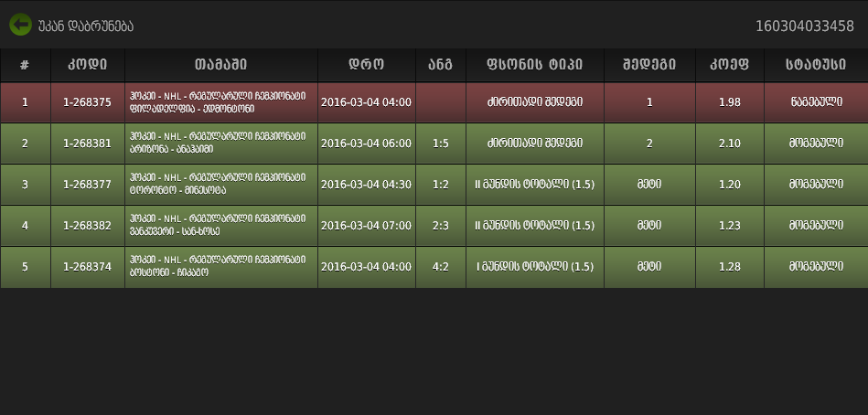Select code cell 1-268382

88,226
